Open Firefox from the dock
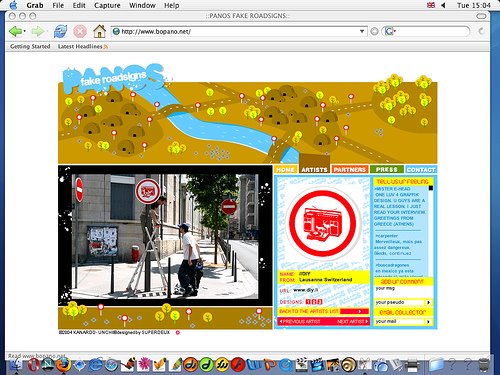This screenshot has width=500, height=375. point(64,364)
